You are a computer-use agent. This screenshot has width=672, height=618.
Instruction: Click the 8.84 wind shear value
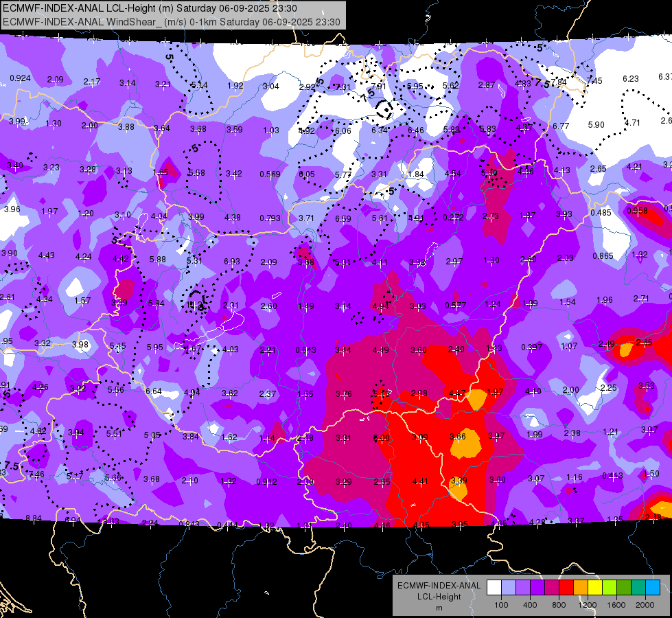coord(34,518)
